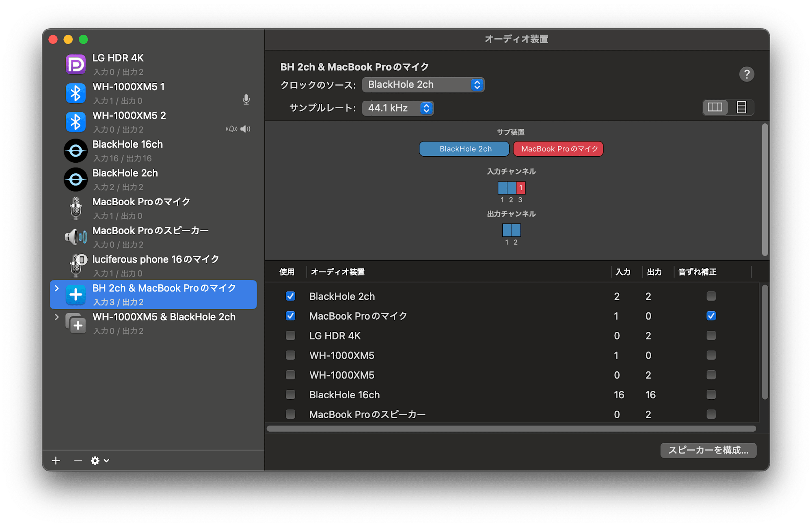Open the clock source dropdown
The image size is (812, 527).
pyautogui.click(x=423, y=85)
